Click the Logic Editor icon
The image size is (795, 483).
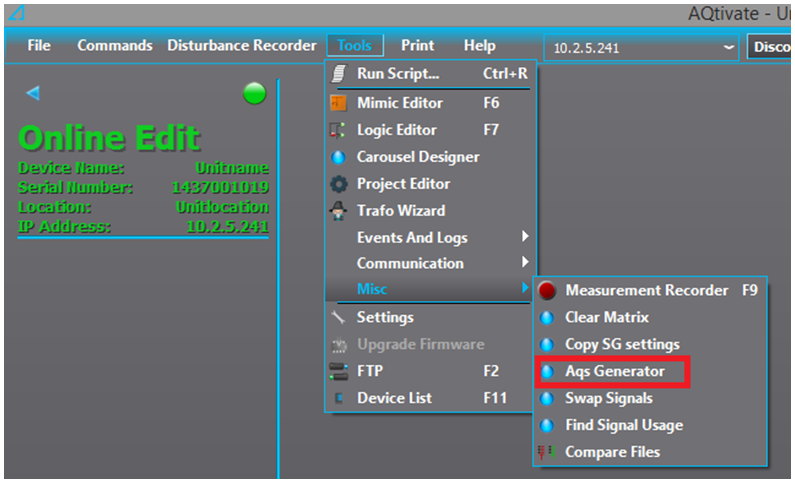click(338, 130)
